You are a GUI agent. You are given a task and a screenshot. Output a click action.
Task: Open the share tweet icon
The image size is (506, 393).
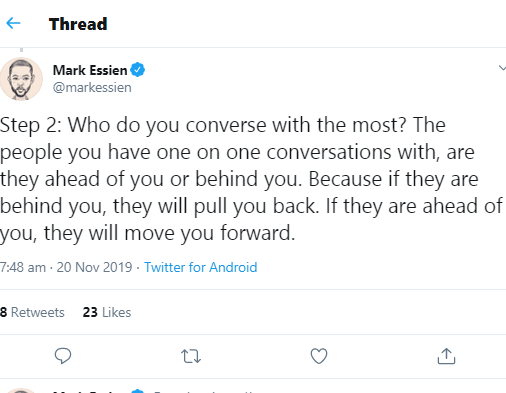coord(446,356)
